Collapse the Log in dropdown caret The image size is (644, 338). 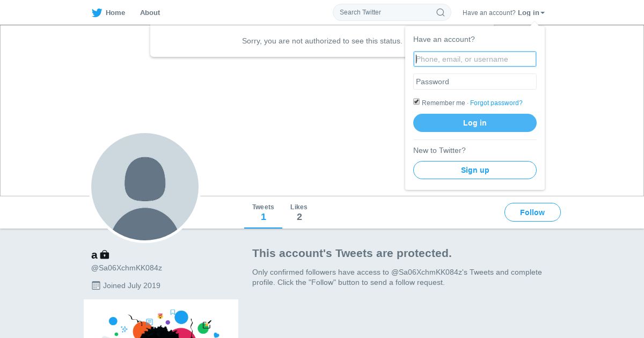click(543, 13)
